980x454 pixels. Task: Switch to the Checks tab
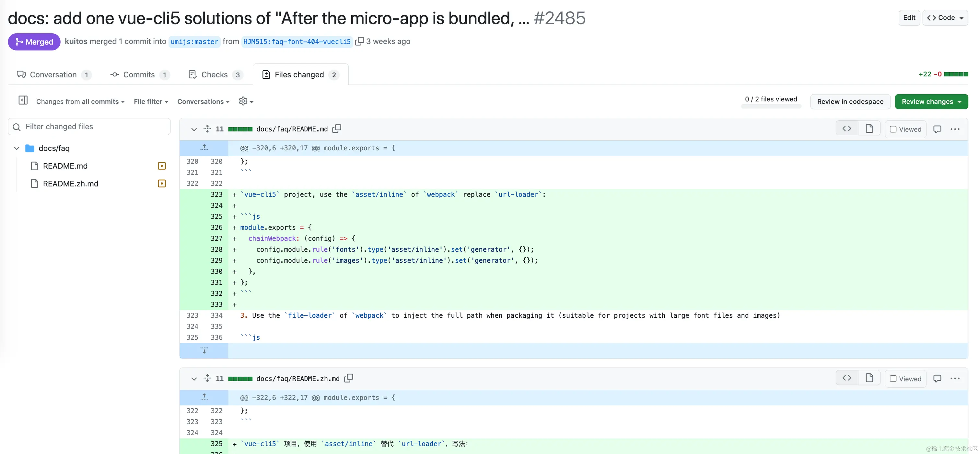[x=216, y=74]
